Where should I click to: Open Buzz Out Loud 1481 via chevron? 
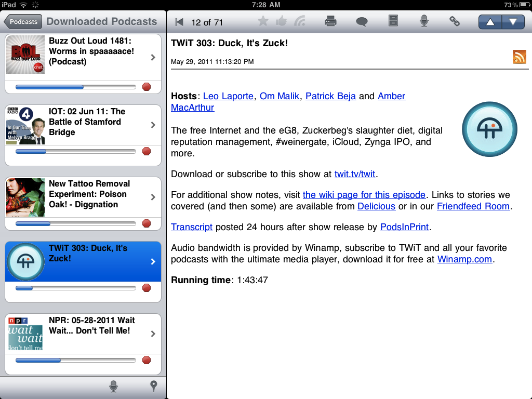point(153,57)
